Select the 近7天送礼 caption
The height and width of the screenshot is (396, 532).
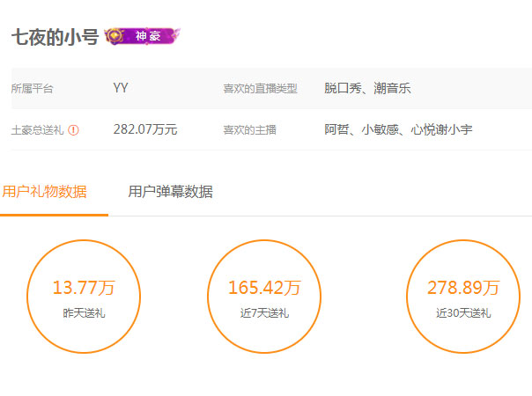[x=264, y=313]
